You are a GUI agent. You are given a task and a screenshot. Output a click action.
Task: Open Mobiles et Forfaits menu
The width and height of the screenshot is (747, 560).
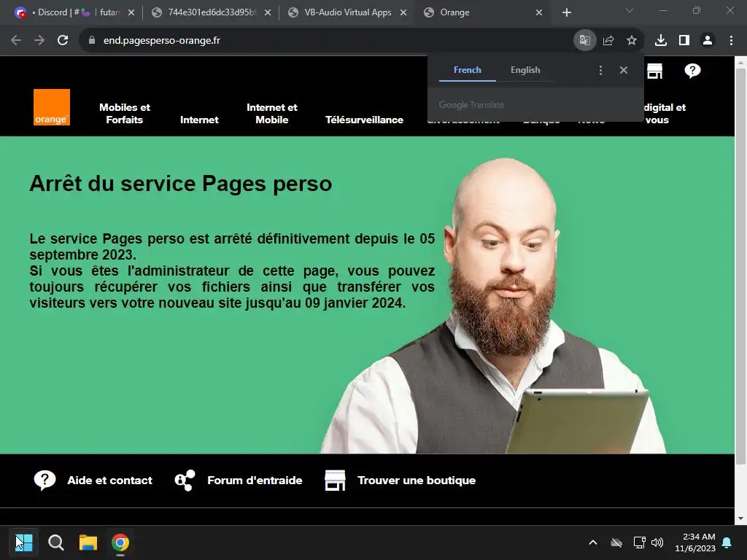pos(124,113)
